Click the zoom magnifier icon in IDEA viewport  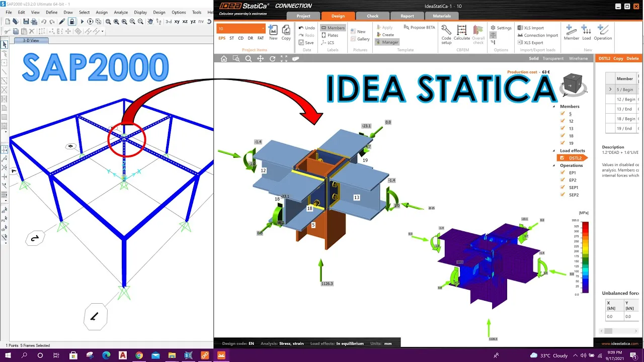tap(248, 59)
